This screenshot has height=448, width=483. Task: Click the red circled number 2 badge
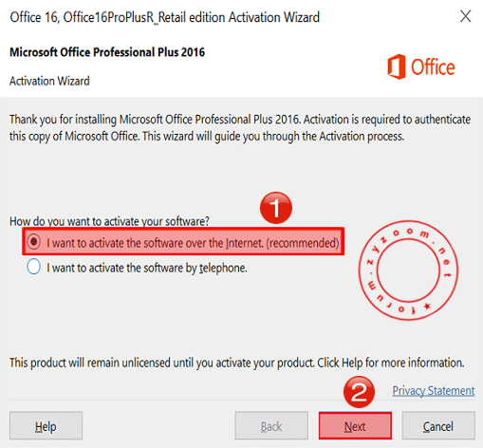[x=359, y=392]
